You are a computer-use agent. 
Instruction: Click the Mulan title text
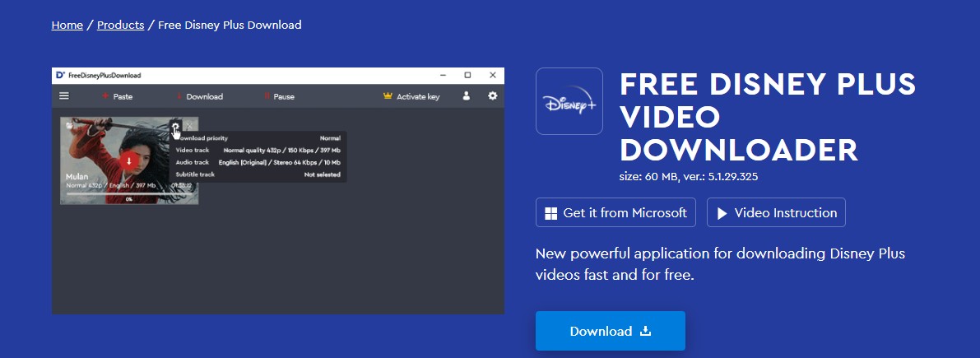(x=77, y=177)
